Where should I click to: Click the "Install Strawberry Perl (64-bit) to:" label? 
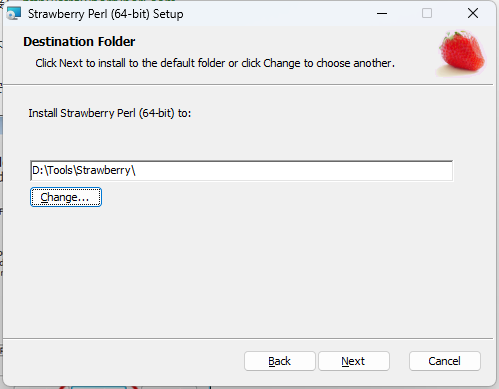click(x=110, y=113)
